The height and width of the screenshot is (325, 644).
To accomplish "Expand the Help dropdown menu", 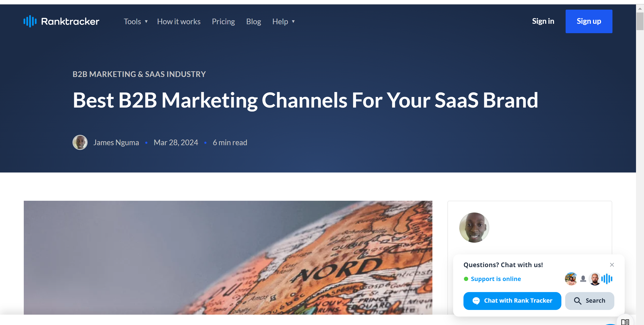I will [283, 21].
